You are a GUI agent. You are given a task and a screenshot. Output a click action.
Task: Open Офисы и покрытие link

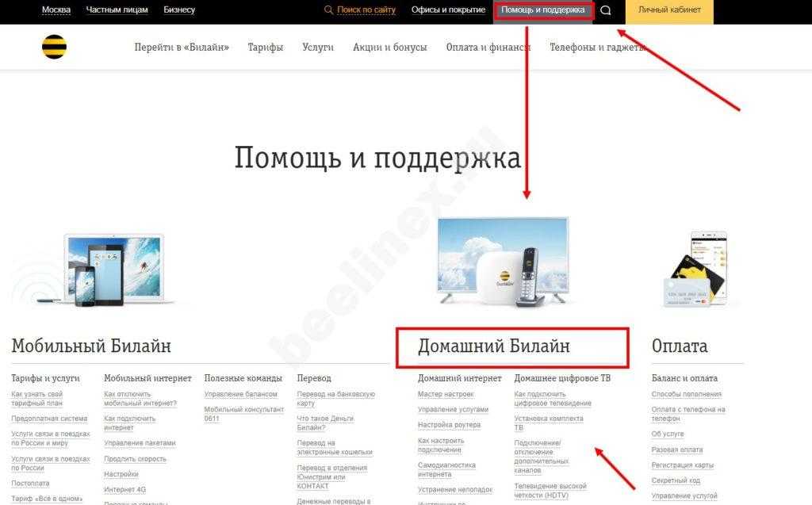click(x=448, y=10)
